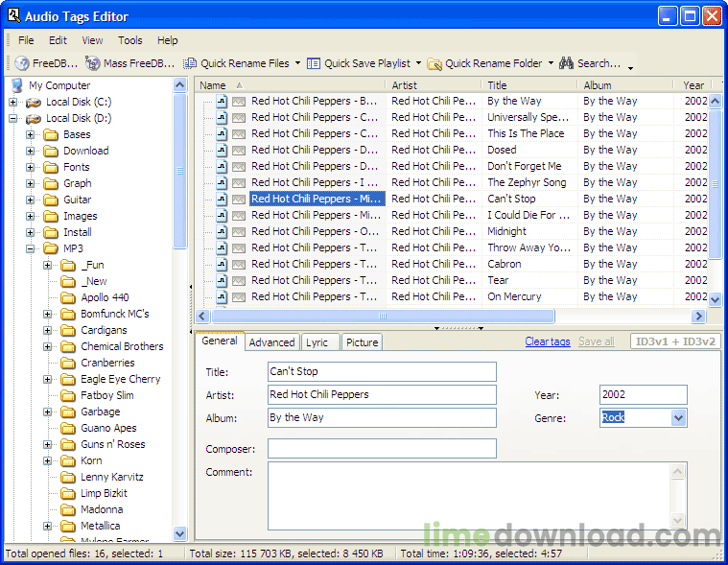Select the General tab

click(x=220, y=341)
